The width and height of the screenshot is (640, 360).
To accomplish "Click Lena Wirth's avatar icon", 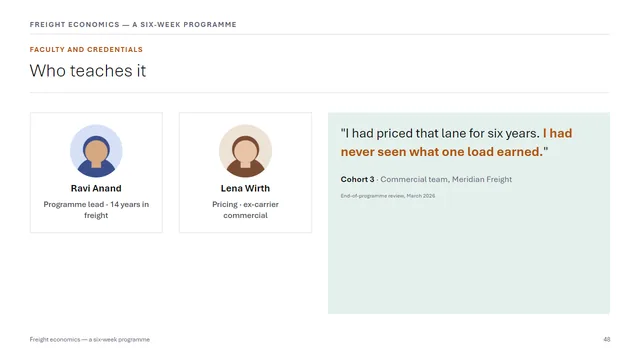I will 245,151.
